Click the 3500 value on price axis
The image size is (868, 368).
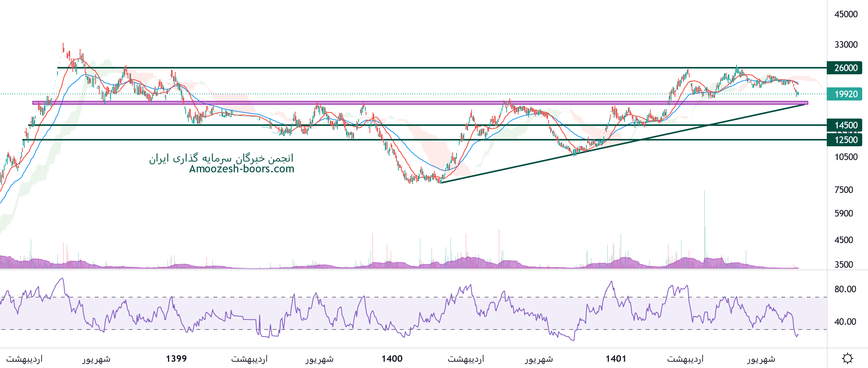[843, 264]
